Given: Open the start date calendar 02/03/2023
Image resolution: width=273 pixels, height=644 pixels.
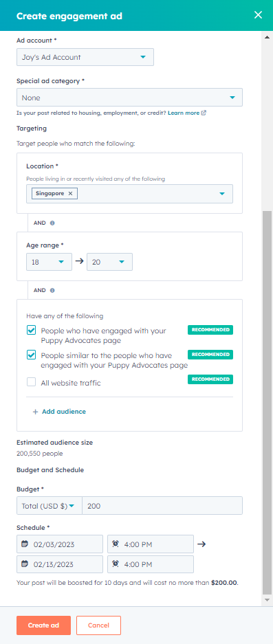Looking at the screenshot, I should (25, 544).
